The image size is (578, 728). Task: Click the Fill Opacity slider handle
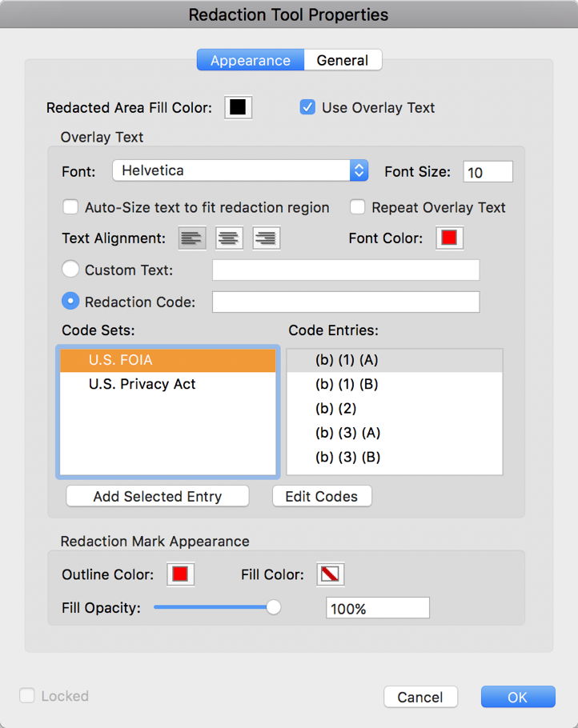coord(274,607)
